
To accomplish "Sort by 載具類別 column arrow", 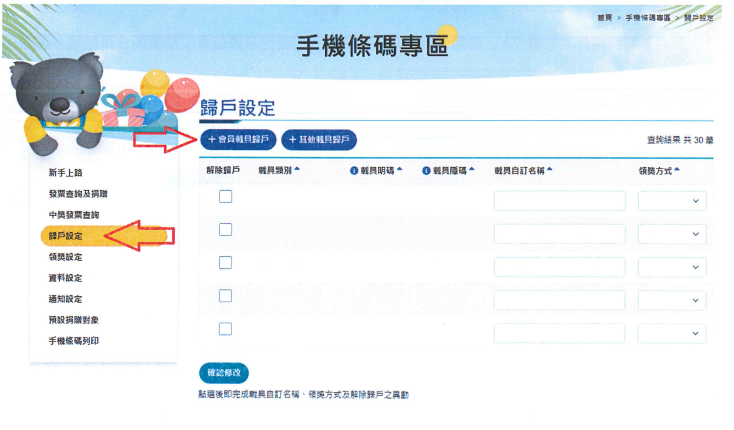I will [x=297, y=169].
